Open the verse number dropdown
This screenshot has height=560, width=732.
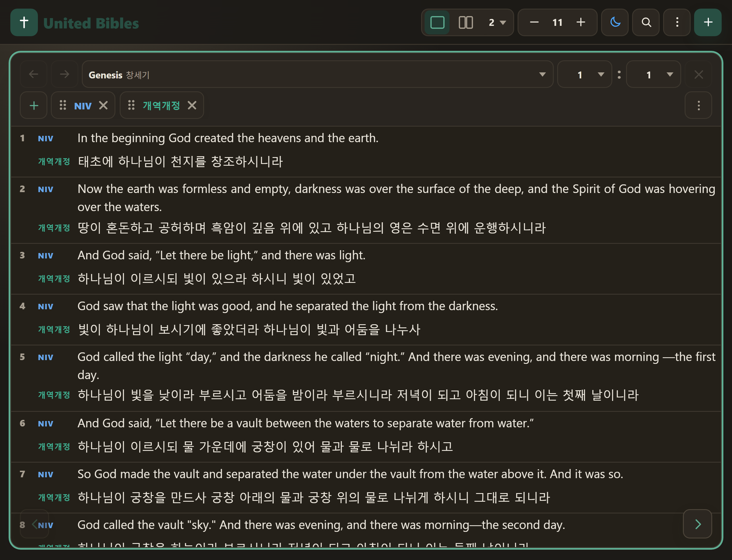(653, 74)
